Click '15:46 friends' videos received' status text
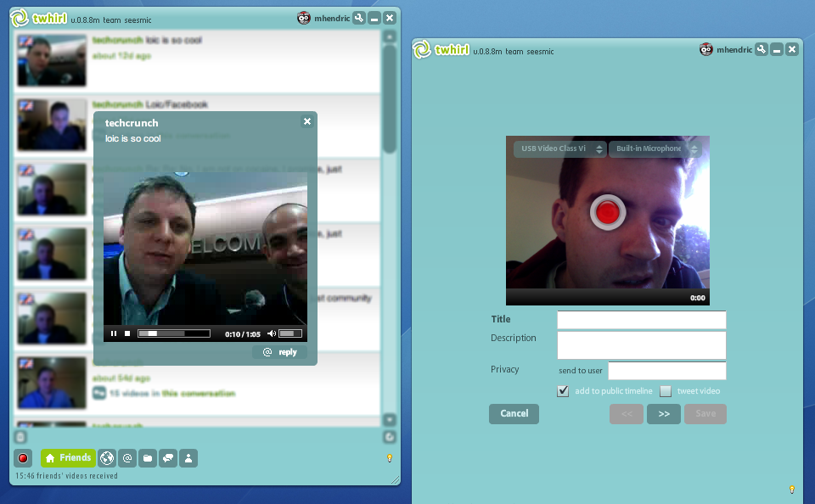 (66, 475)
